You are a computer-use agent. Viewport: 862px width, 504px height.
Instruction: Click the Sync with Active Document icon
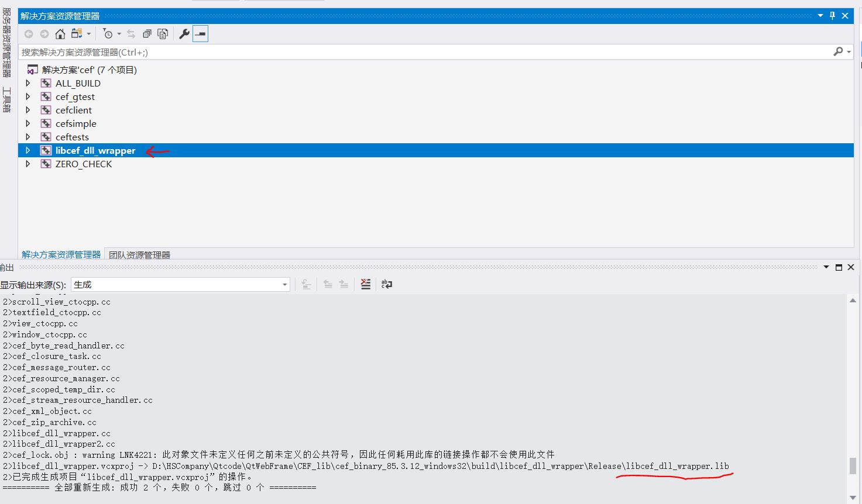coord(131,34)
